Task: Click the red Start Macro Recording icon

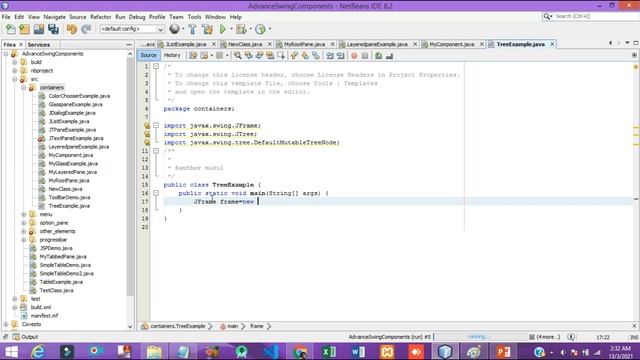Action: 354,56
